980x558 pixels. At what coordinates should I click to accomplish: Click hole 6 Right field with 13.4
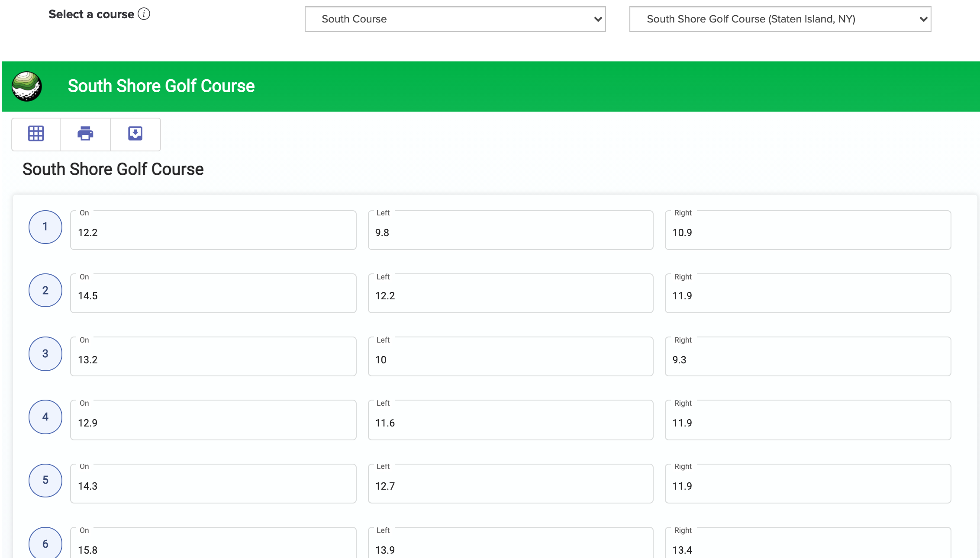pos(808,543)
